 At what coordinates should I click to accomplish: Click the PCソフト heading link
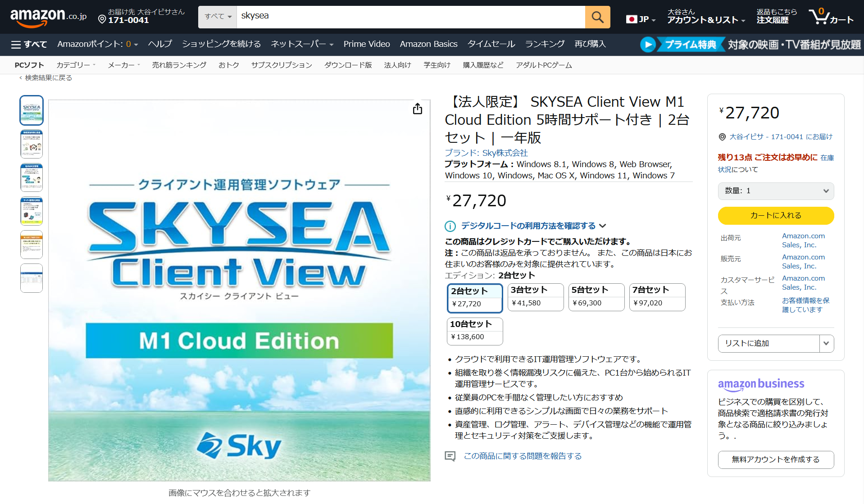[29, 65]
